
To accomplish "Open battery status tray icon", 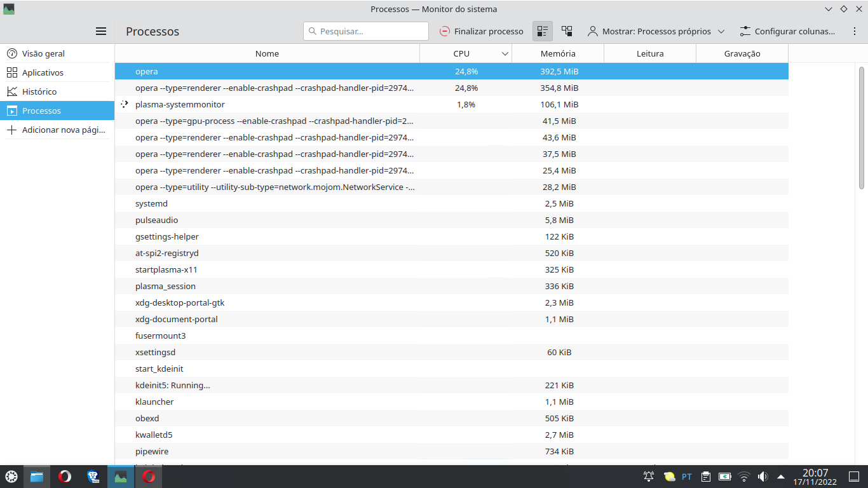I will [725, 477].
